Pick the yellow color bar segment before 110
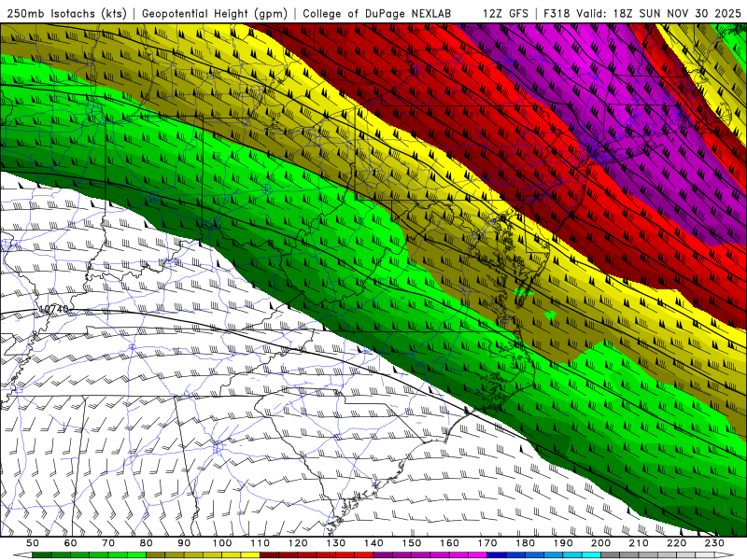 (250, 555)
